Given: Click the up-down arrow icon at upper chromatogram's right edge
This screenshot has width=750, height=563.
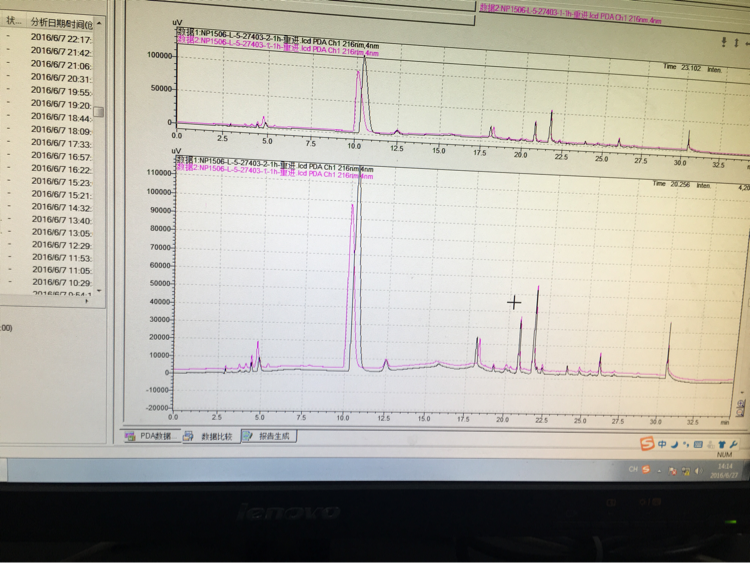Looking at the screenshot, I should tap(736, 43).
